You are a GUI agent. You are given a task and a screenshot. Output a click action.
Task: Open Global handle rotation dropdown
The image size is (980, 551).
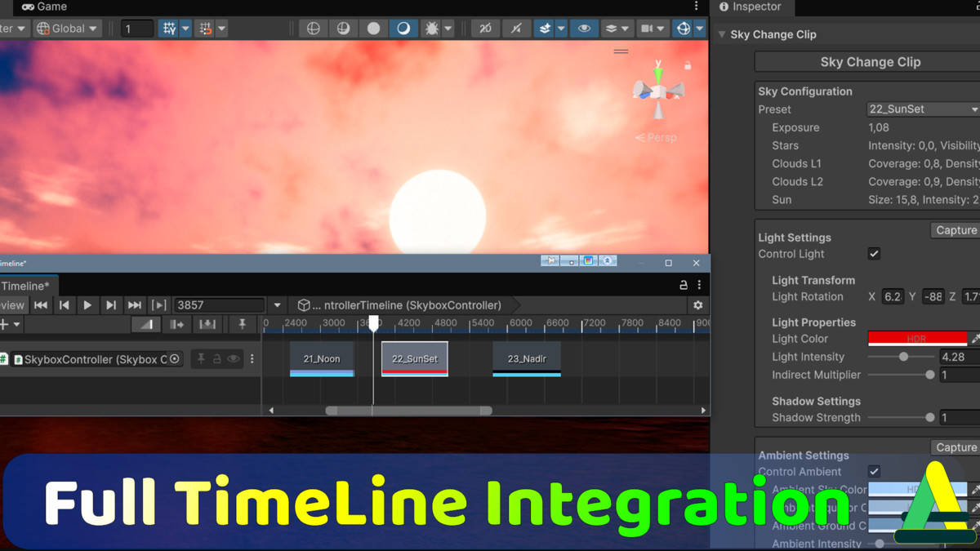(x=68, y=29)
